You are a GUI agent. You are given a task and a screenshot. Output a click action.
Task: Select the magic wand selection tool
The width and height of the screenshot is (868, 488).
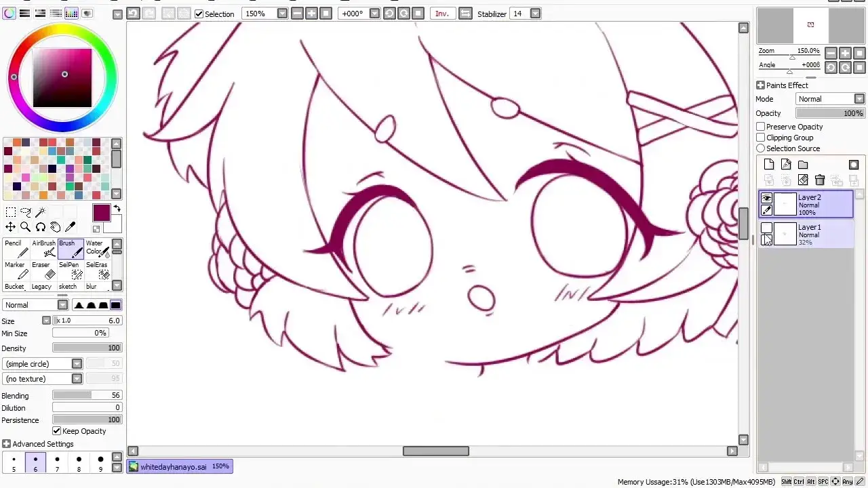[x=40, y=213]
